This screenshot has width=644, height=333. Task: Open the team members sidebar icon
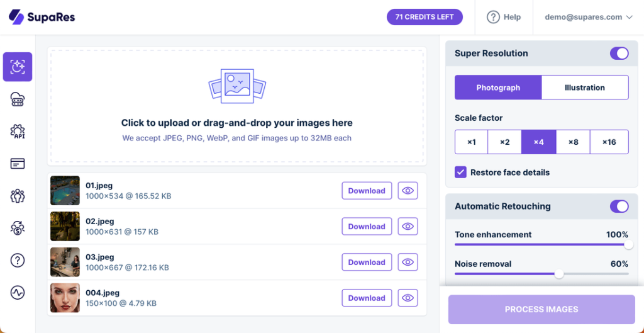[18, 196]
